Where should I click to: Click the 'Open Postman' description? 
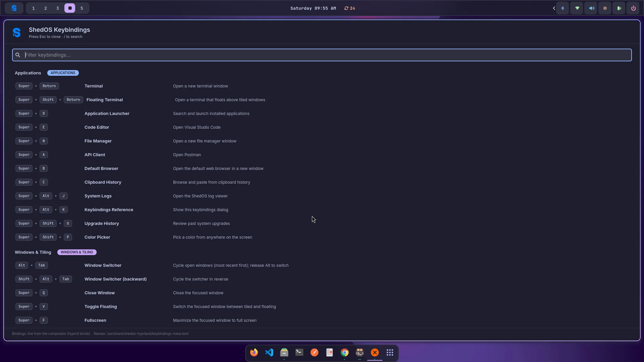pyautogui.click(x=187, y=155)
